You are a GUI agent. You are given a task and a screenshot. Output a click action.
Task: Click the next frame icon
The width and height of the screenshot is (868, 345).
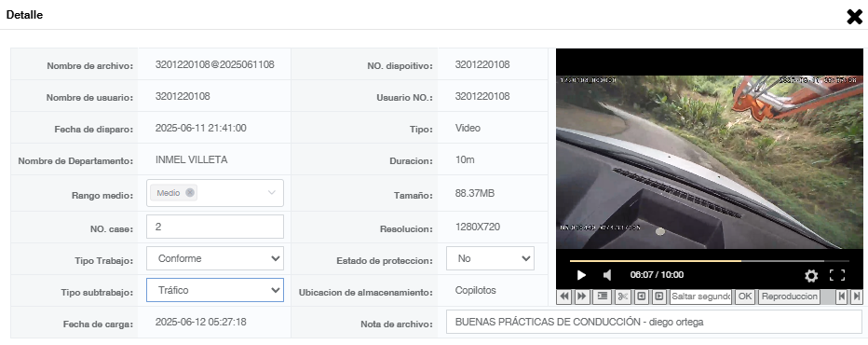point(658,297)
